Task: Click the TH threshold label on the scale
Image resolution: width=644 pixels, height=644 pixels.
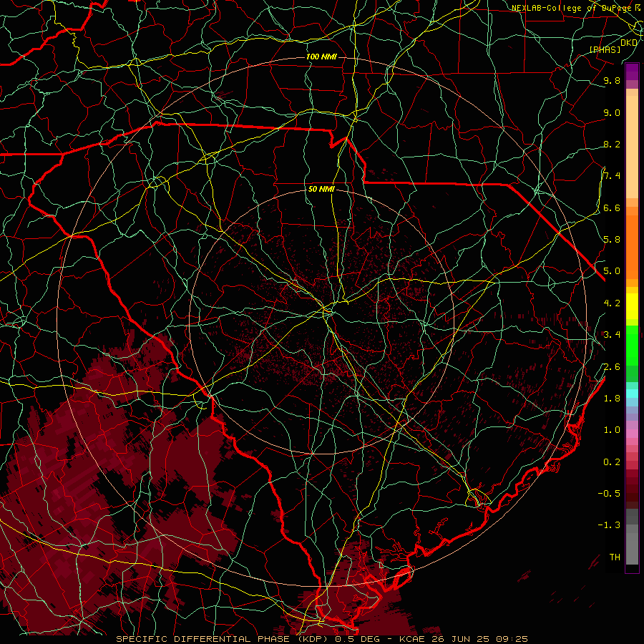Action: (615, 557)
